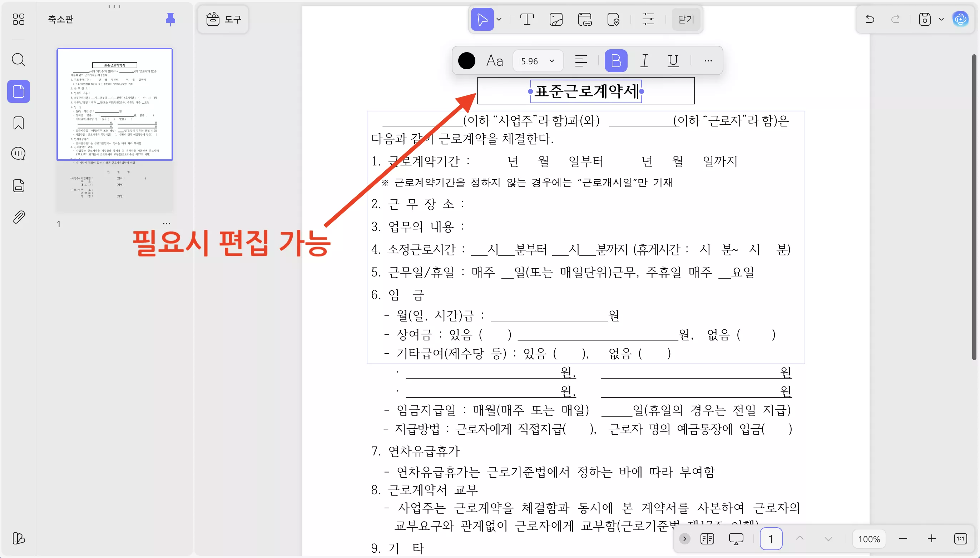980x558 pixels.
Task: Enter presentation mode from bottom bar
Action: pos(736,538)
